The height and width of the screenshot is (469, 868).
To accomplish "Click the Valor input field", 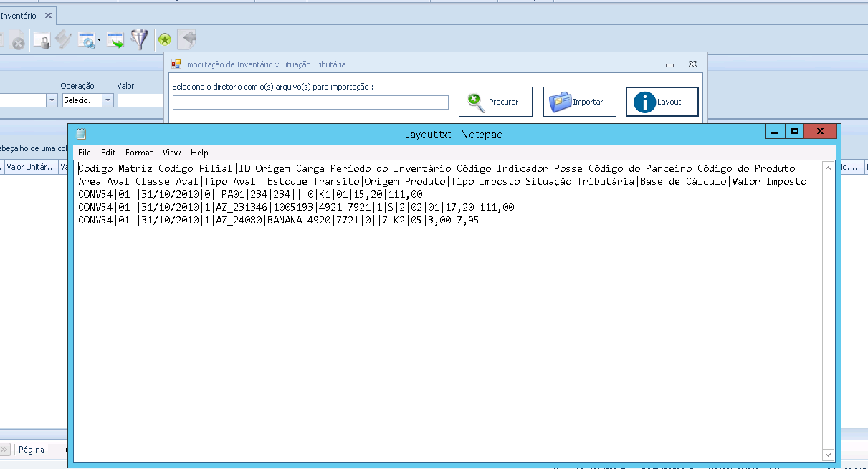I will pos(140,100).
